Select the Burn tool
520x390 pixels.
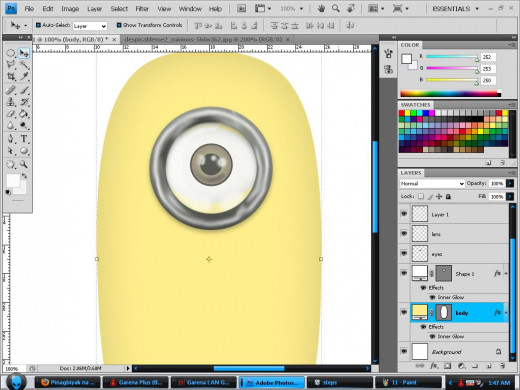coord(24,125)
